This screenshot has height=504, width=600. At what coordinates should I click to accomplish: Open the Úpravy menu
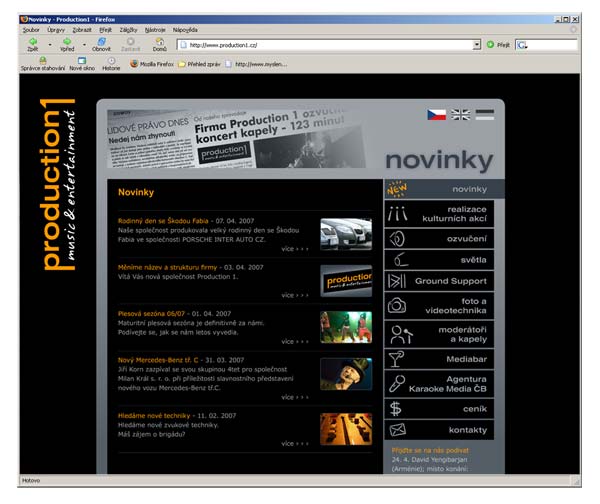point(56,30)
